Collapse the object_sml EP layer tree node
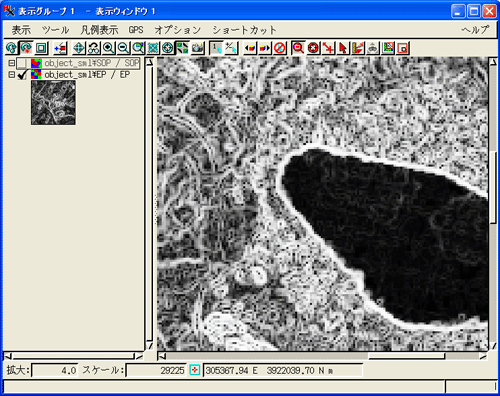500x396 pixels. coord(12,75)
